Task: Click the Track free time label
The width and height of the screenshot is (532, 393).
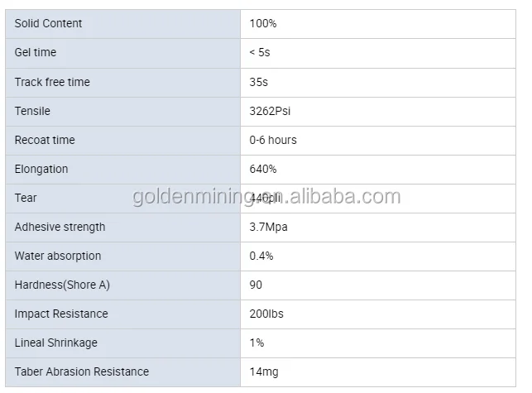Action: click(x=52, y=82)
